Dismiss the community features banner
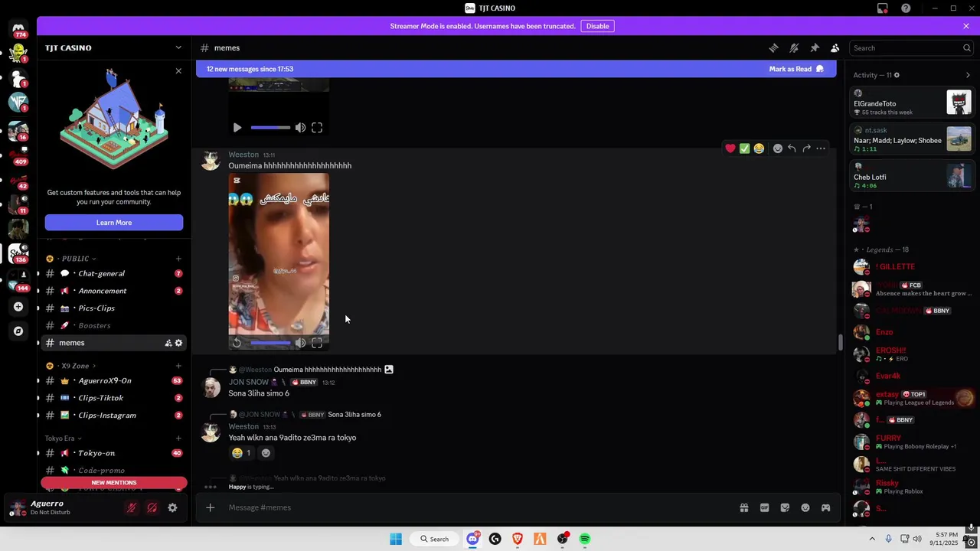Viewport: 980px width, 551px height. [x=178, y=70]
